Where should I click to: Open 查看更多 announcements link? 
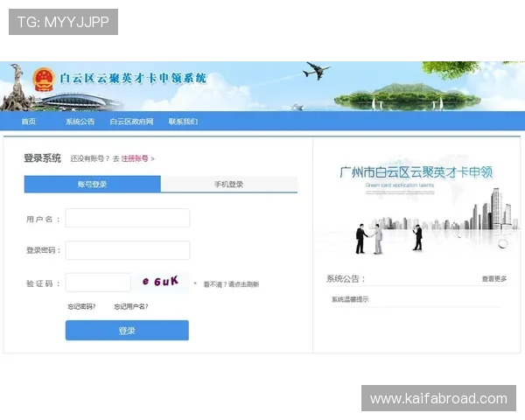point(494,278)
